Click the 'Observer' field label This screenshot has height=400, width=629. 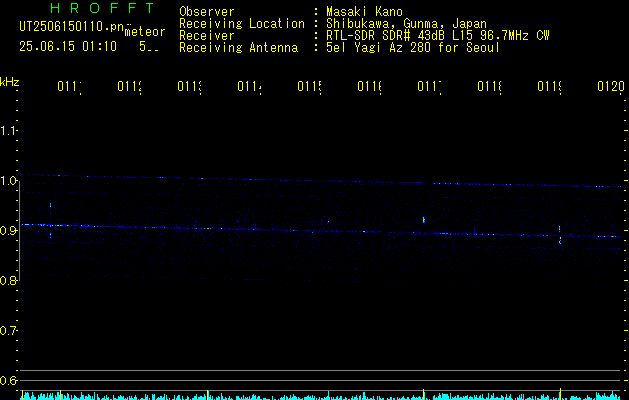(x=207, y=11)
